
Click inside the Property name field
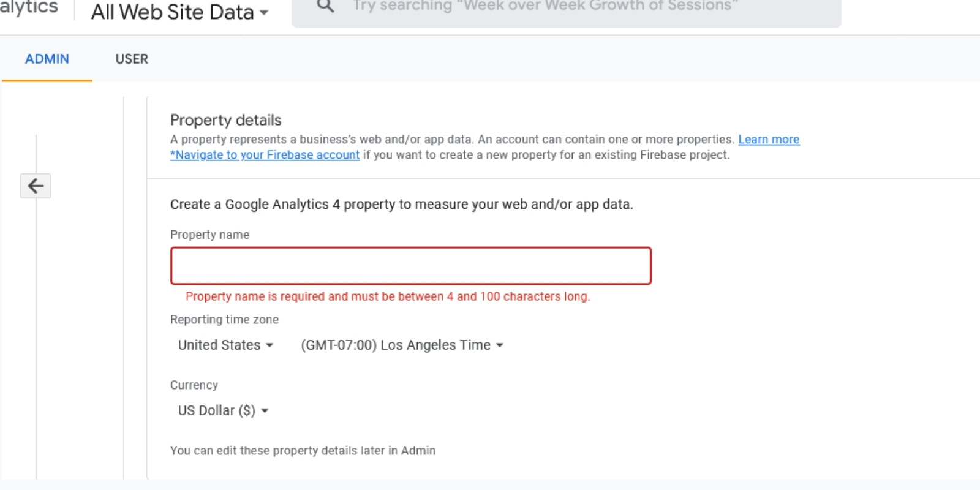click(410, 265)
